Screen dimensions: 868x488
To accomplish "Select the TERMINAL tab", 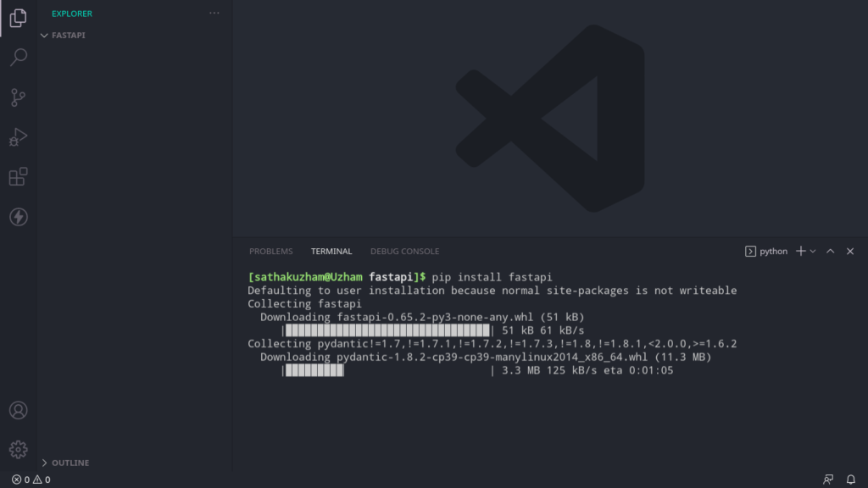I will coord(331,251).
